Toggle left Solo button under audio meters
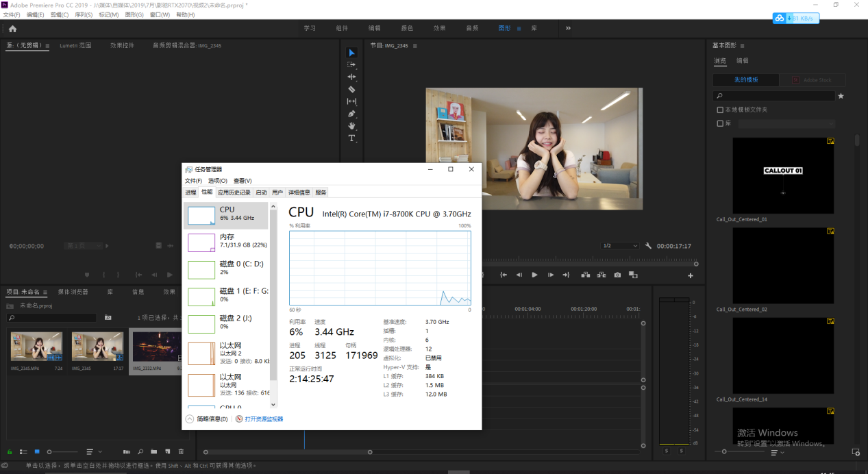The height and width of the screenshot is (474, 868). coord(667,450)
